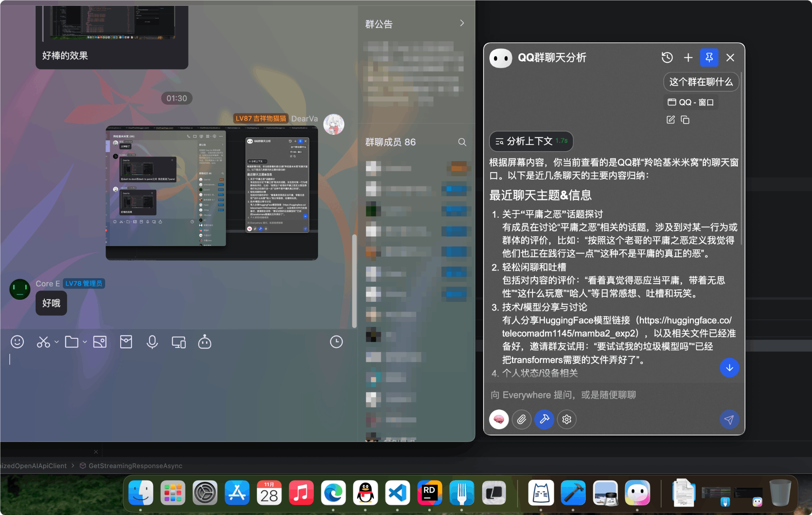This screenshot has height=515, width=812.
Task: Toggle the tools hammer button
Action: [544, 419]
